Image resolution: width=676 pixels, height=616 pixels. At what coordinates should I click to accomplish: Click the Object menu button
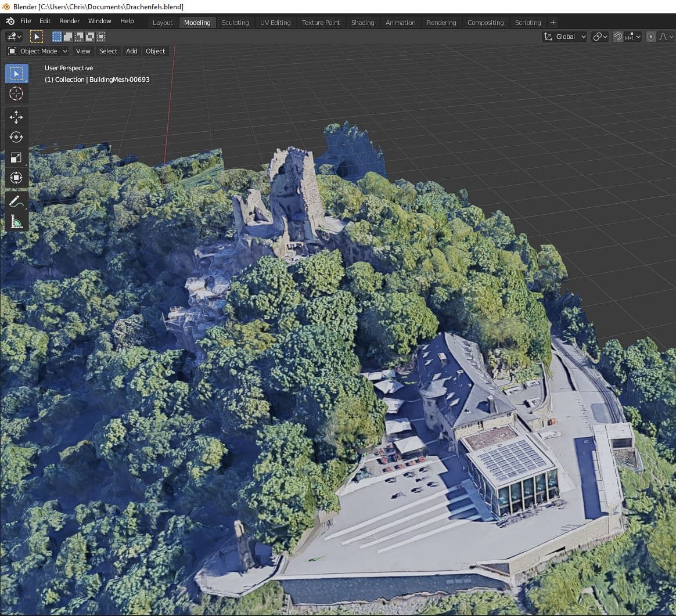155,51
